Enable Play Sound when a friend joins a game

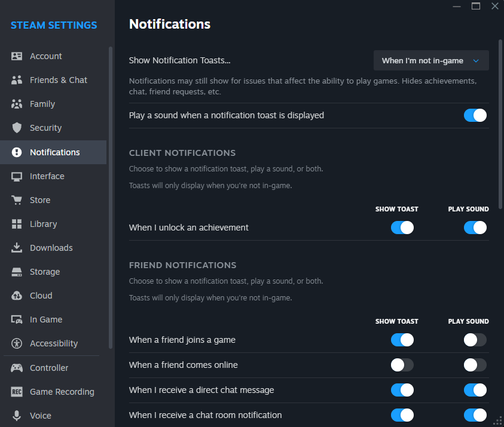[475, 339]
